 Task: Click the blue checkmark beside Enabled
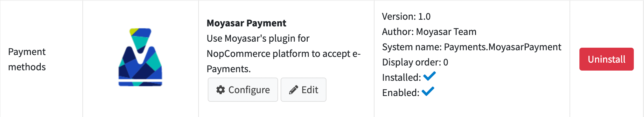[428, 91]
